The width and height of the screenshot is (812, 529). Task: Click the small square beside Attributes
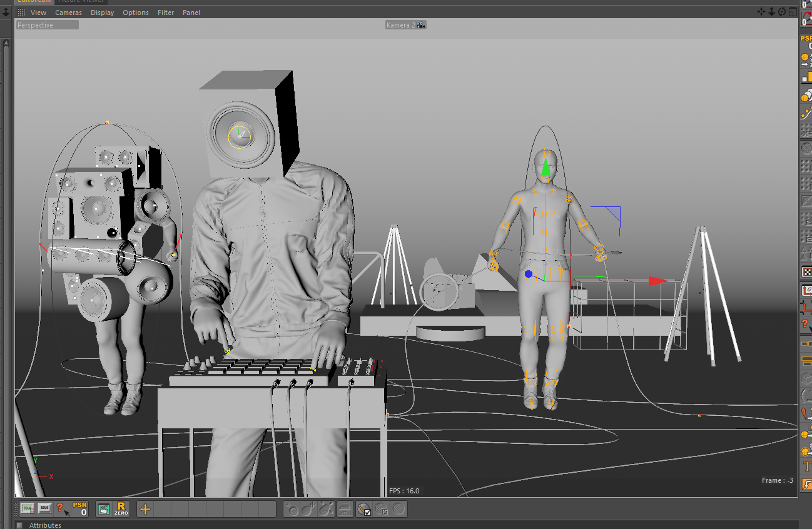pyautogui.click(x=19, y=525)
